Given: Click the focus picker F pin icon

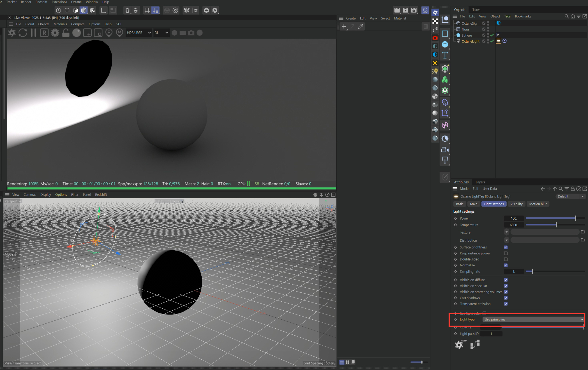Looking at the screenshot, I should pyautogui.click(x=109, y=33).
